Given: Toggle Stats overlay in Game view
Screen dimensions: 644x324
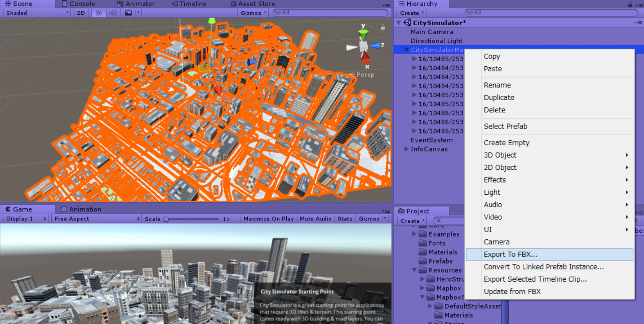Looking at the screenshot, I should click(345, 219).
